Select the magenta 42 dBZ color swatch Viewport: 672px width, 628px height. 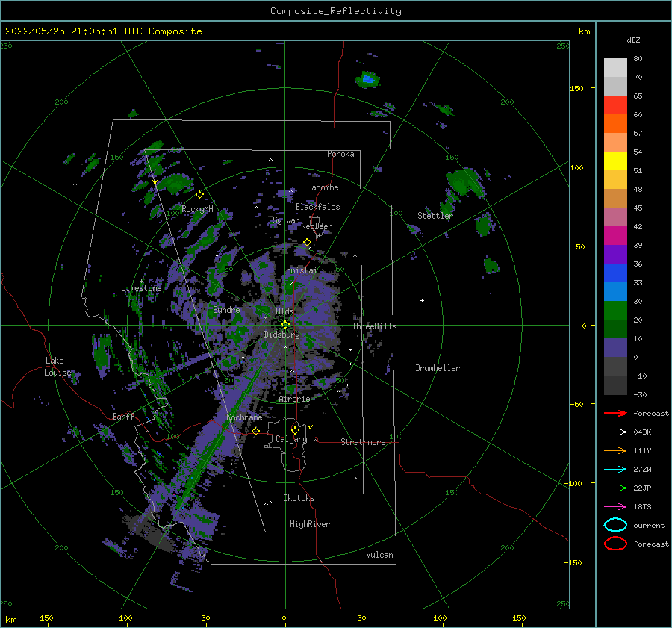615,235
